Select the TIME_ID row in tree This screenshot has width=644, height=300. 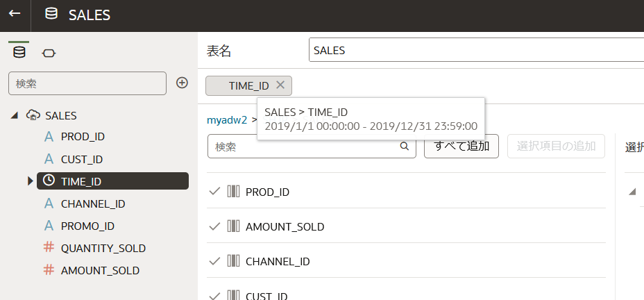tap(112, 181)
